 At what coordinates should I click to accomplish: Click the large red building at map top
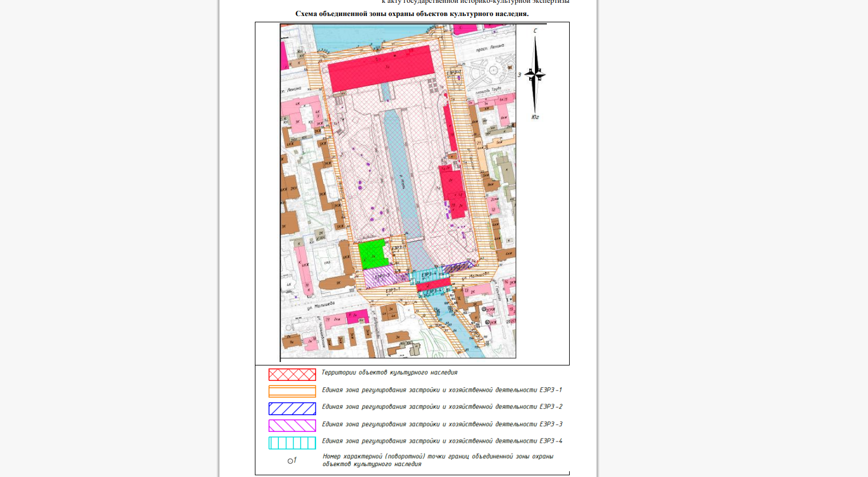[x=381, y=68]
